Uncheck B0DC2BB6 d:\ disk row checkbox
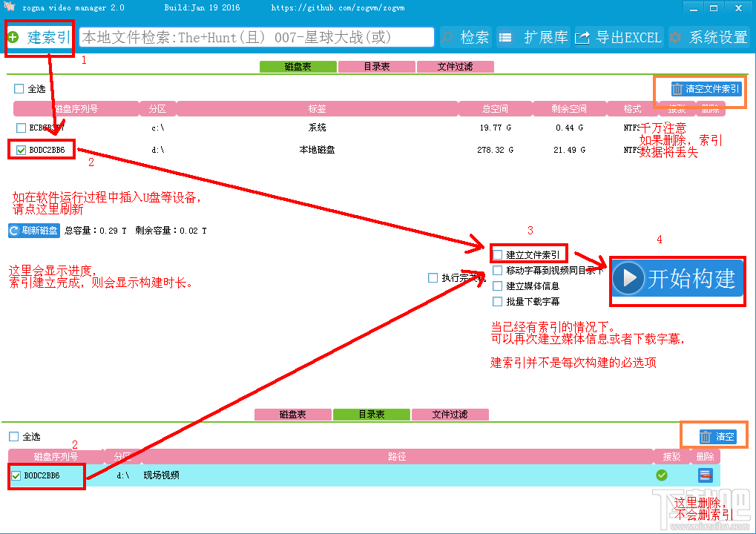Screen dimensions: 756x534 tap(21, 150)
